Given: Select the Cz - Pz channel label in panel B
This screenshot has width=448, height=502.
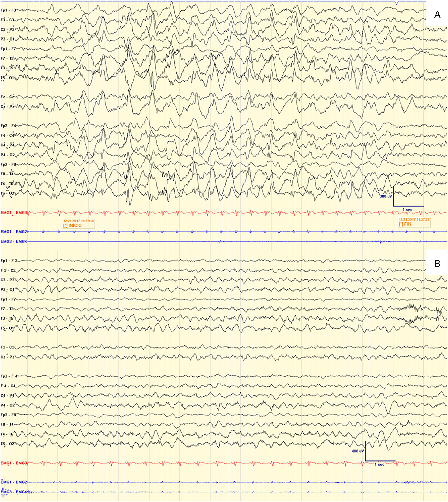Looking at the screenshot, I should coord(7,357).
